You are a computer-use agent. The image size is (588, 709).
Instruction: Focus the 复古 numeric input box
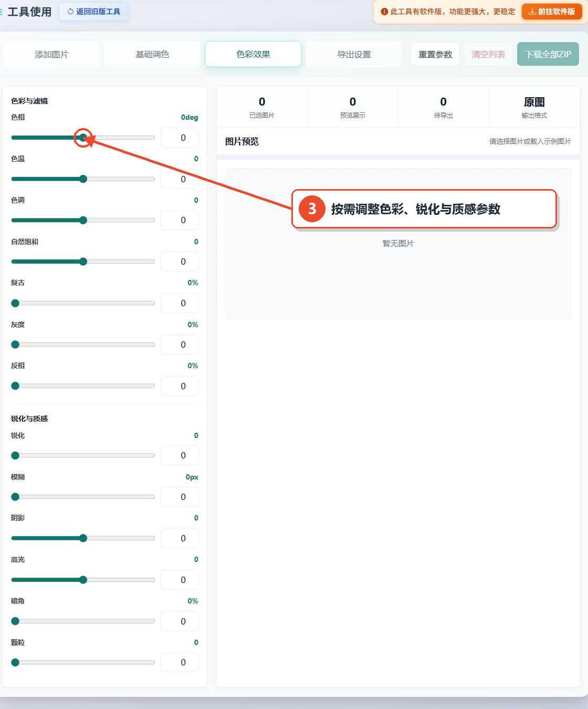180,303
